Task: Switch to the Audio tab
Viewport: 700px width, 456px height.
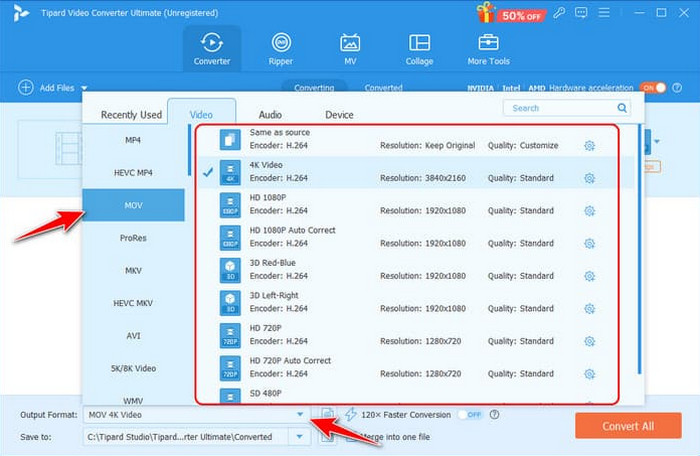Action: click(x=270, y=115)
